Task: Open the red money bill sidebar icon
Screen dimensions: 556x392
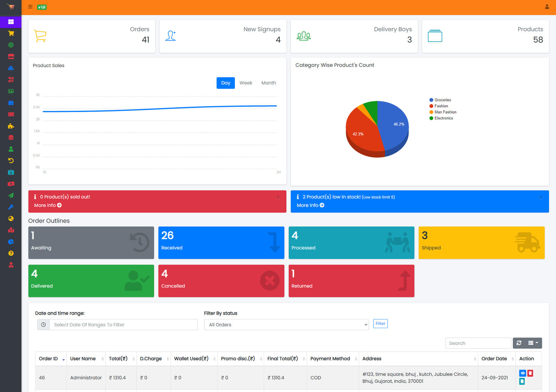Action: (11, 184)
